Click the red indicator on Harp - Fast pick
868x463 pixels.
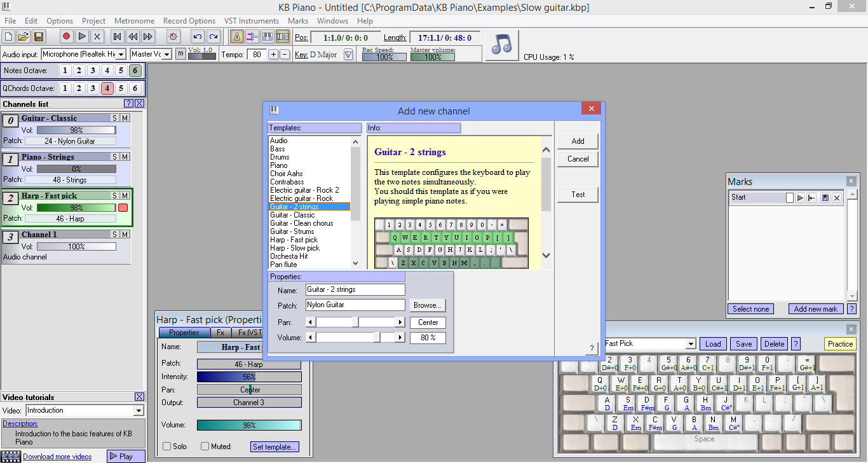point(123,208)
